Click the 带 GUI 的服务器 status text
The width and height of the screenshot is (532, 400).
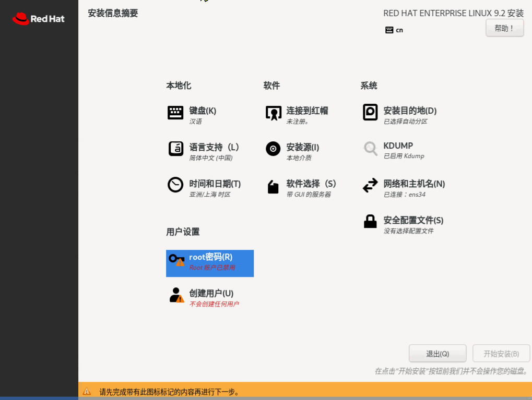click(x=309, y=195)
